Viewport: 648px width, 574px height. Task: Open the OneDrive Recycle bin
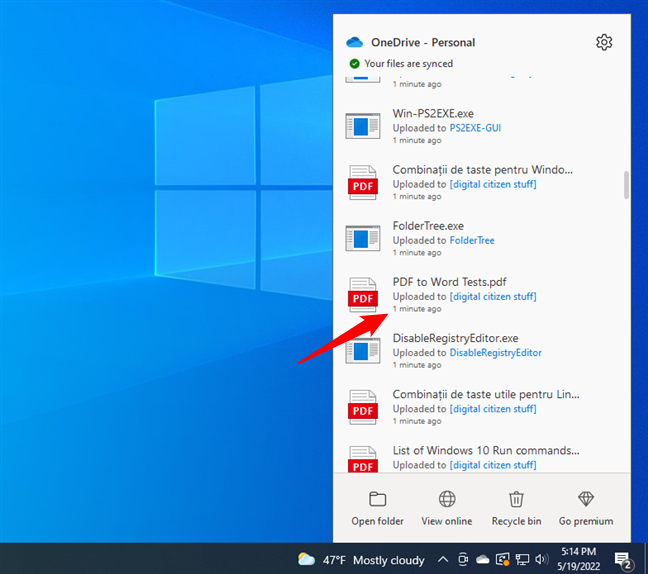[x=516, y=508]
